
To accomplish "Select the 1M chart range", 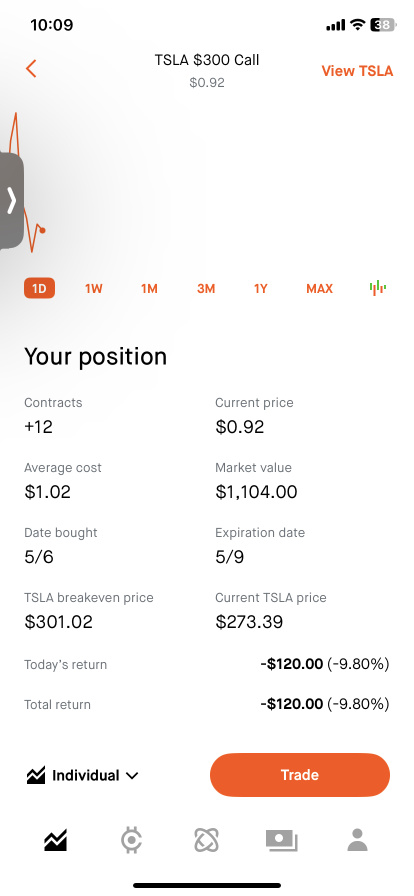I will pyautogui.click(x=149, y=289).
